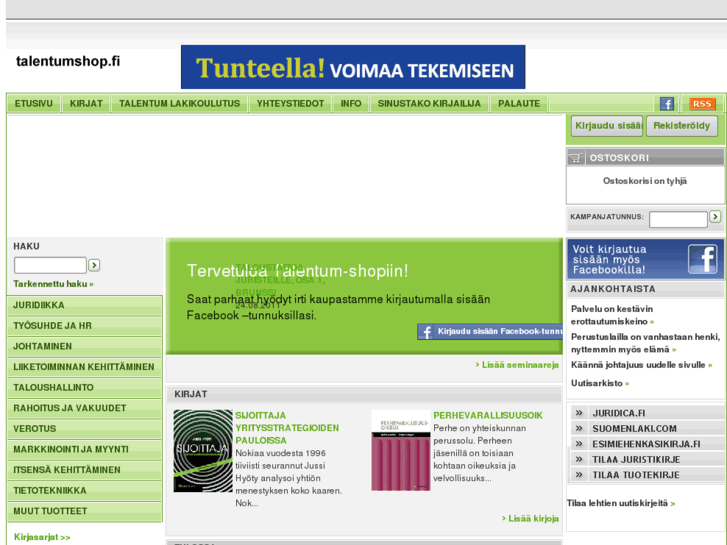Screen dimensions: 727x545
Task: Click the Kirjaudu sisään button
Action: [607, 126]
